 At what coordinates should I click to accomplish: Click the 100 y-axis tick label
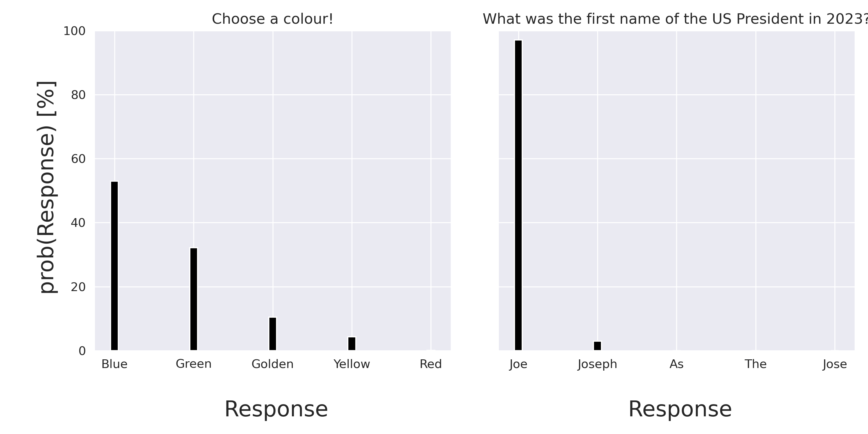pyautogui.click(x=74, y=31)
